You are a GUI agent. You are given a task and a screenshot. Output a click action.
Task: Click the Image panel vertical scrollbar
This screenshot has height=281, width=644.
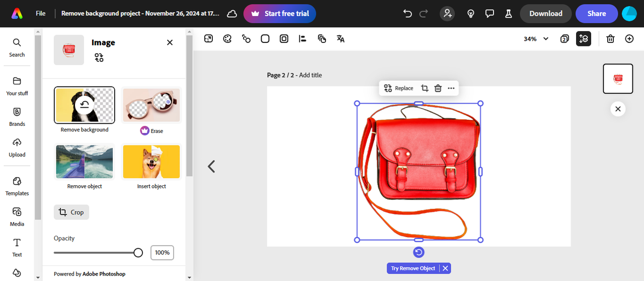point(189,106)
